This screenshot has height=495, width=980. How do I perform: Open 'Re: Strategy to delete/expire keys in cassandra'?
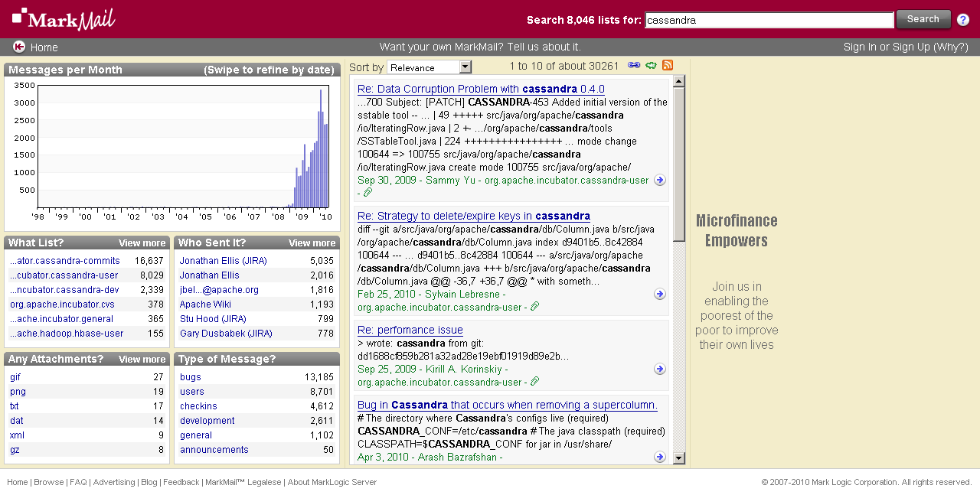tap(474, 216)
